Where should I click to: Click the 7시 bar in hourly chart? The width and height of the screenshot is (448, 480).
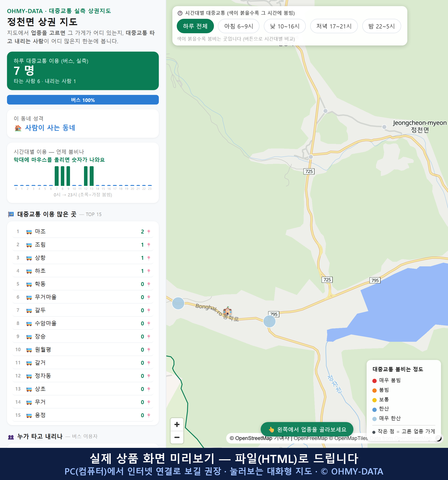56,176
